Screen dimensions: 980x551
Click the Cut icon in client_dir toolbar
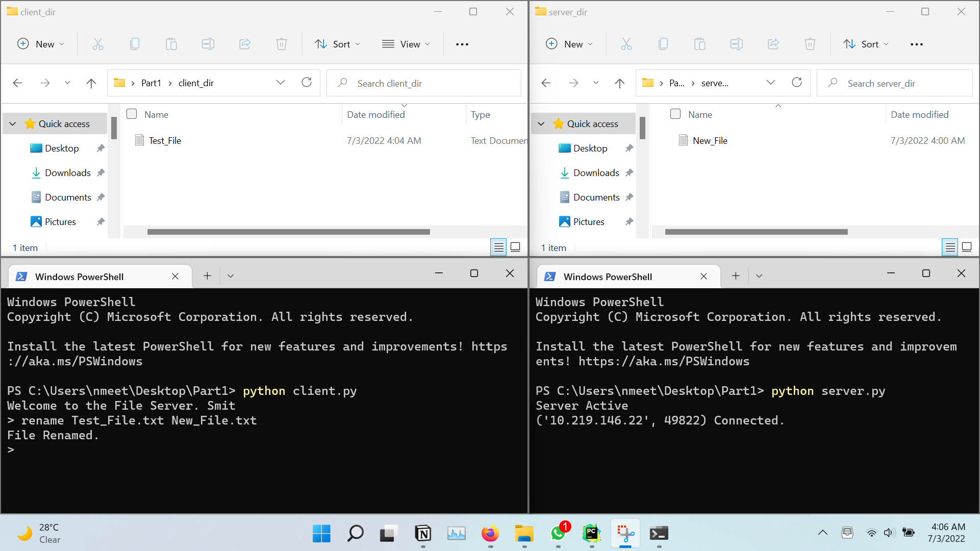click(97, 44)
